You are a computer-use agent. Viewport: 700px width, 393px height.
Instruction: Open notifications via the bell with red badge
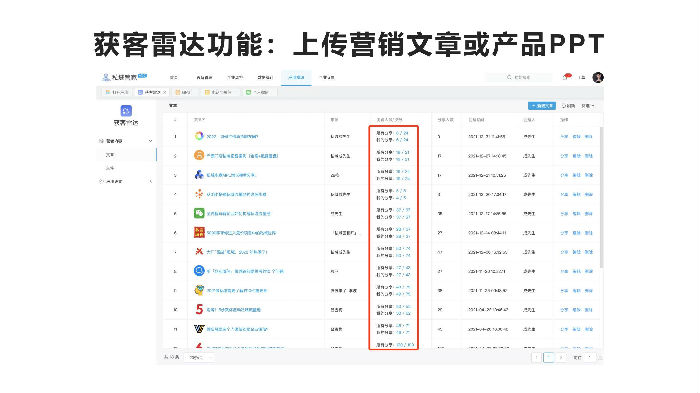(567, 77)
